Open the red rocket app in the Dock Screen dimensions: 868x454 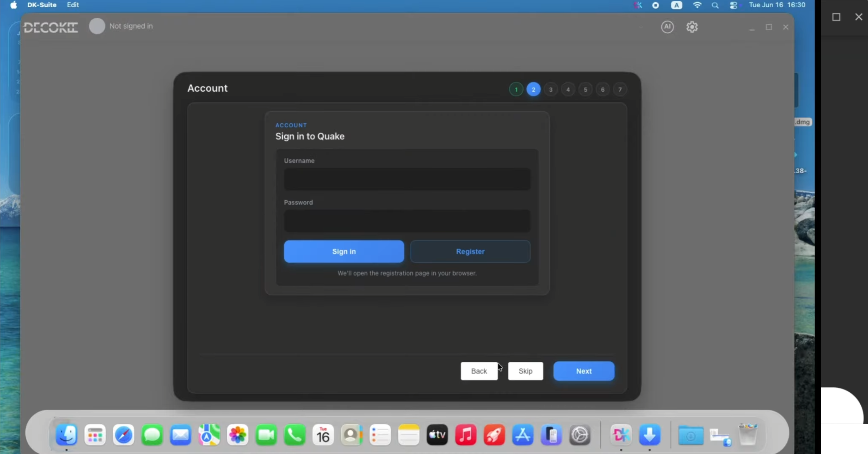point(494,434)
